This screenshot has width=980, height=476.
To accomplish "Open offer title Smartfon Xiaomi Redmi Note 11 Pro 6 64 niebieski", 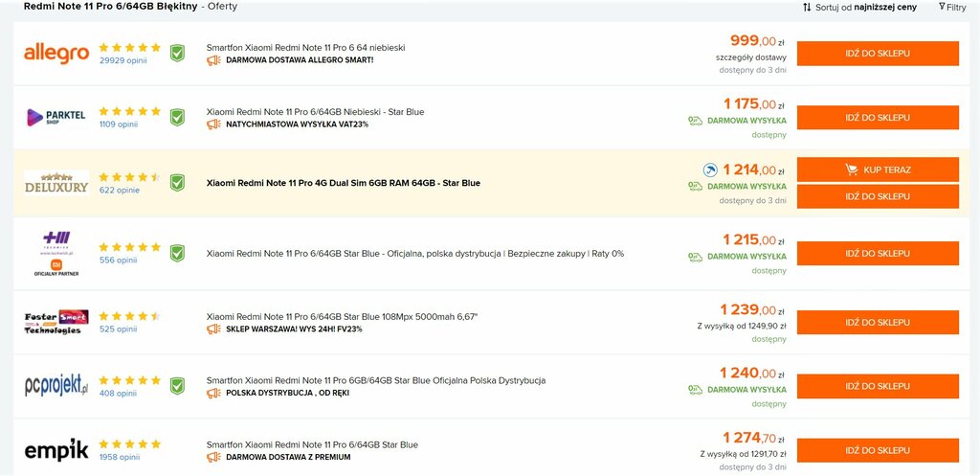I will pos(306,48).
